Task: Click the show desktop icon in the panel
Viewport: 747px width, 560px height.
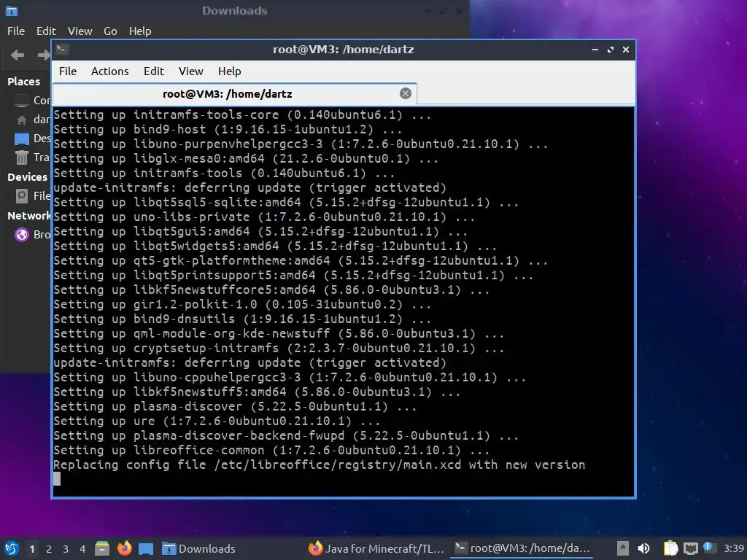Action: [x=146, y=548]
